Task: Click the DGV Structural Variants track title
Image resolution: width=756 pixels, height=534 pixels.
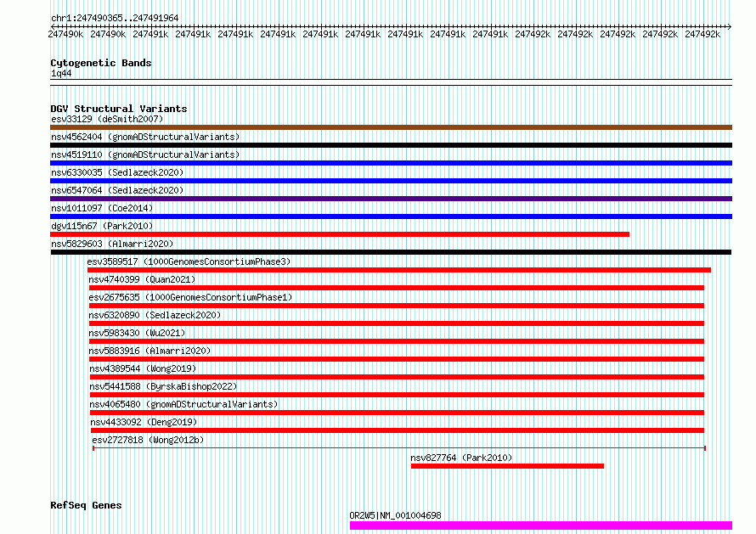Action: click(x=119, y=109)
